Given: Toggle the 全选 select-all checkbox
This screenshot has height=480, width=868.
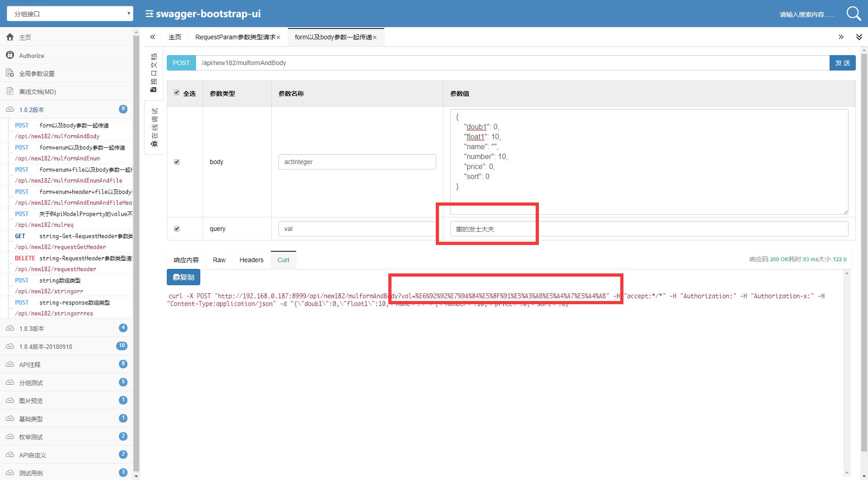Looking at the screenshot, I should click(177, 93).
